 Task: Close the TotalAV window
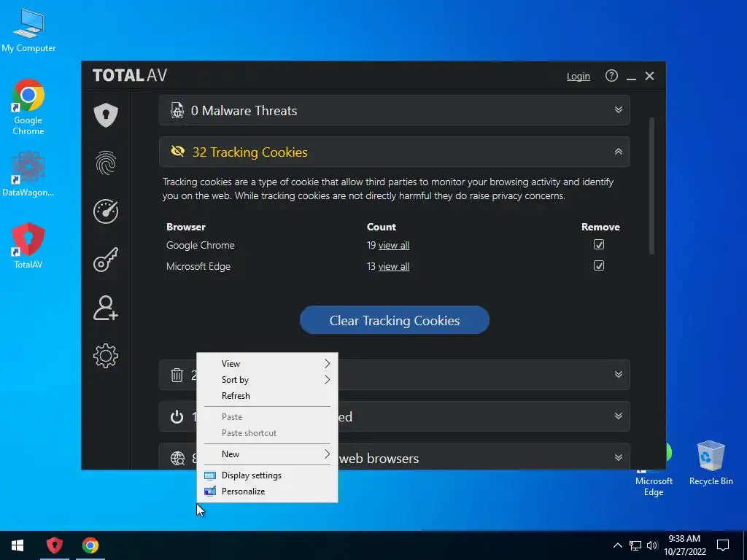pos(649,76)
